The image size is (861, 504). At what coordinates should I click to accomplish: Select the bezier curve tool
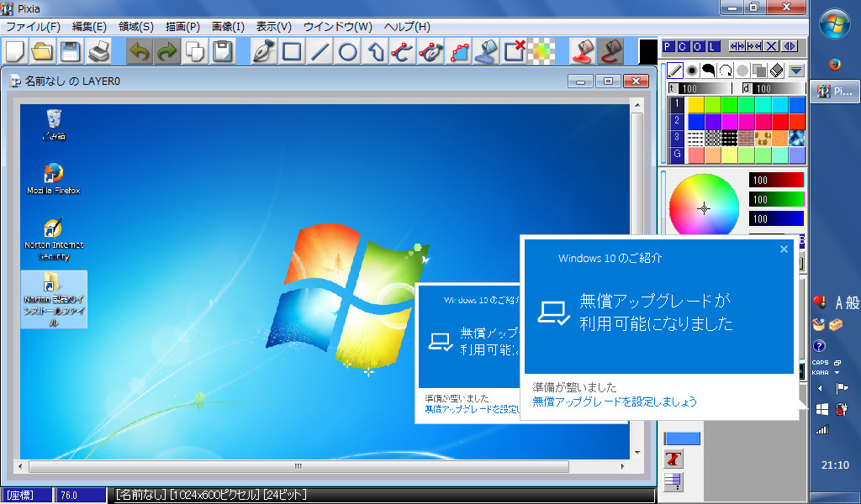[403, 51]
